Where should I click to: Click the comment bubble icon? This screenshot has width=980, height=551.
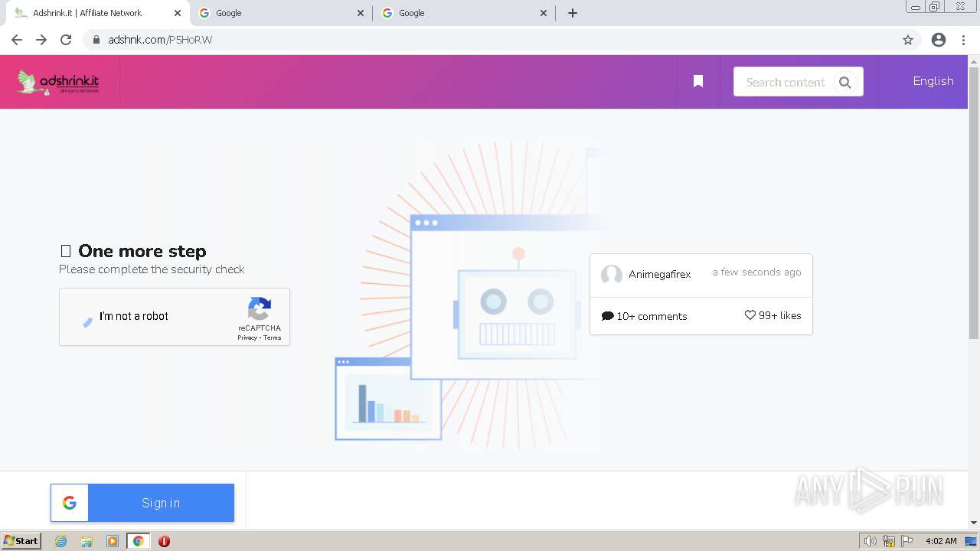coord(608,316)
